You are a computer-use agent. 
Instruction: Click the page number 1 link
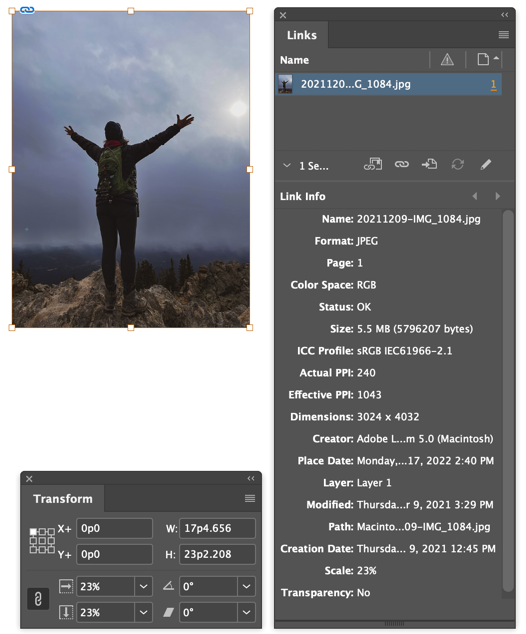pyautogui.click(x=493, y=85)
